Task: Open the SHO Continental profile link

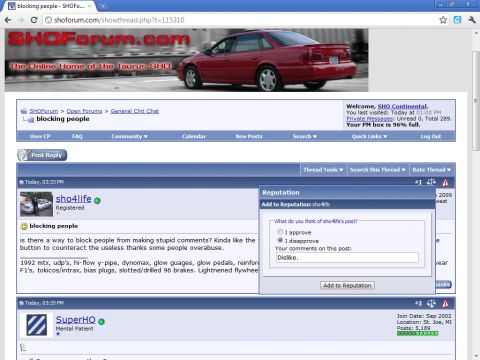Action: pyautogui.click(x=402, y=106)
